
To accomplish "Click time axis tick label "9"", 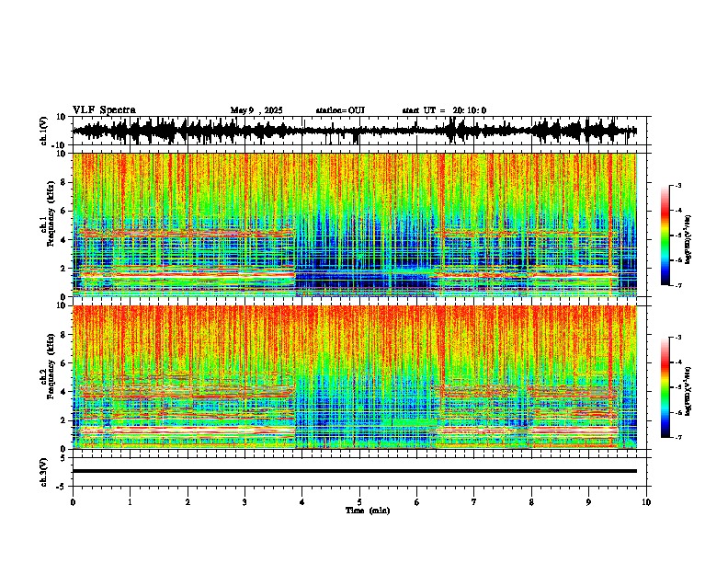I will (x=588, y=502).
